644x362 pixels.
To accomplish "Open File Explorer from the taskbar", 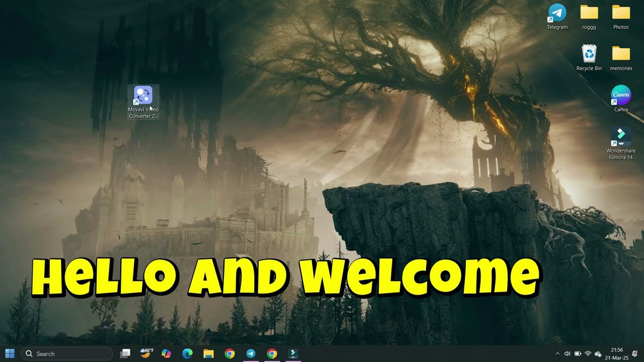I will [208, 353].
